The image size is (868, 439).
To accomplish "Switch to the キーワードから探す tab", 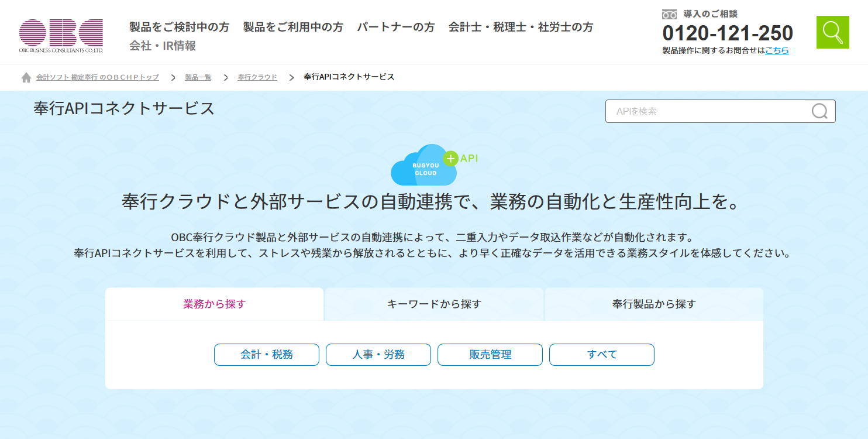I will point(434,304).
